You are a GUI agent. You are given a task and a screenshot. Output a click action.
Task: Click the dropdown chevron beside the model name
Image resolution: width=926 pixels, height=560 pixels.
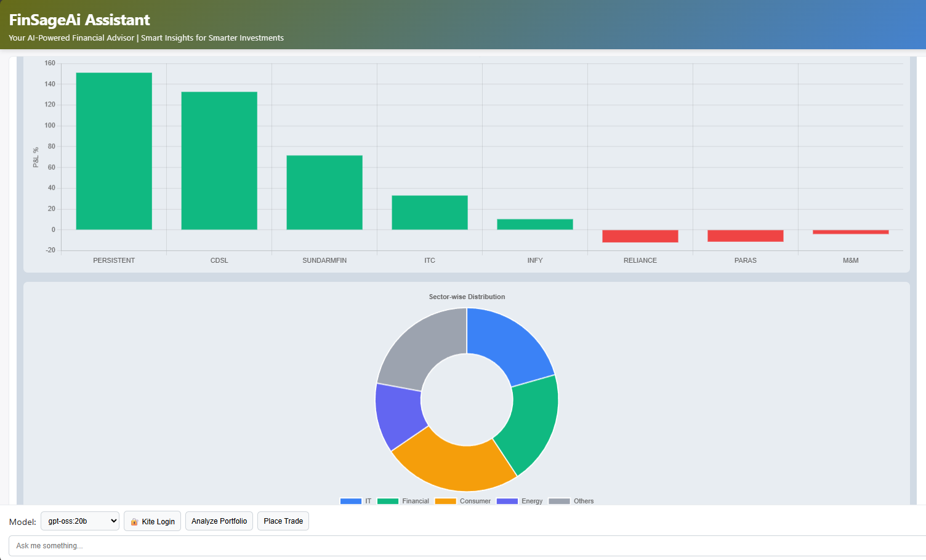pyautogui.click(x=113, y=521)
